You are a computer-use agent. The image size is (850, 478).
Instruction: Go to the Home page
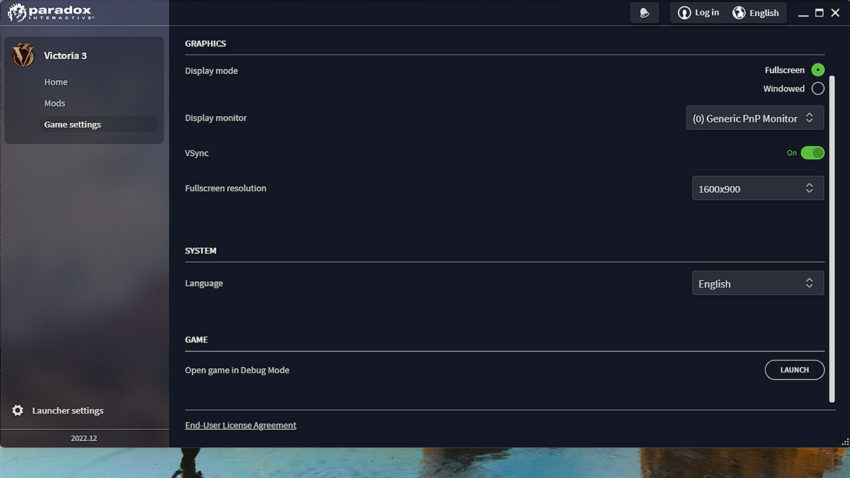coord(56,82)
